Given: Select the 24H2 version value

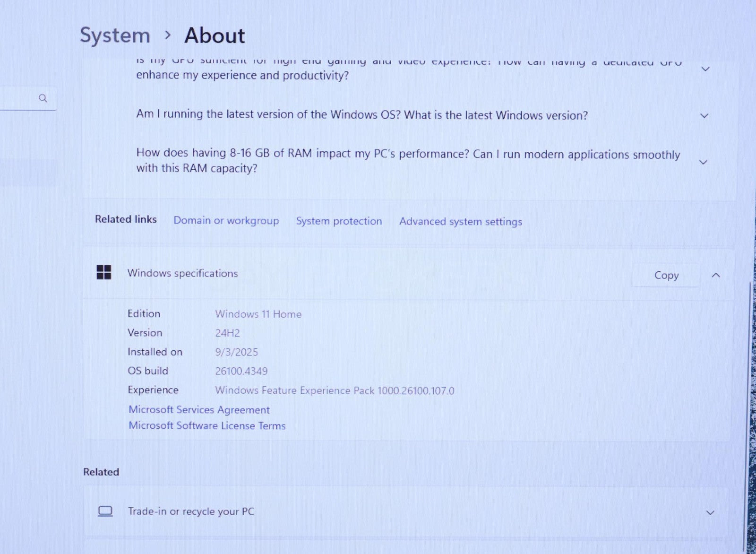Looking at the screenshot, I should [227, 333].
